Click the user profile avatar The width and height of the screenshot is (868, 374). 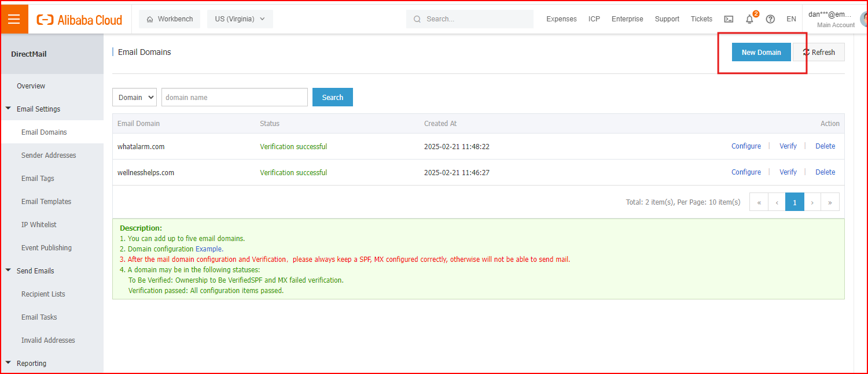pyautogui.click(x=863, y=19)
